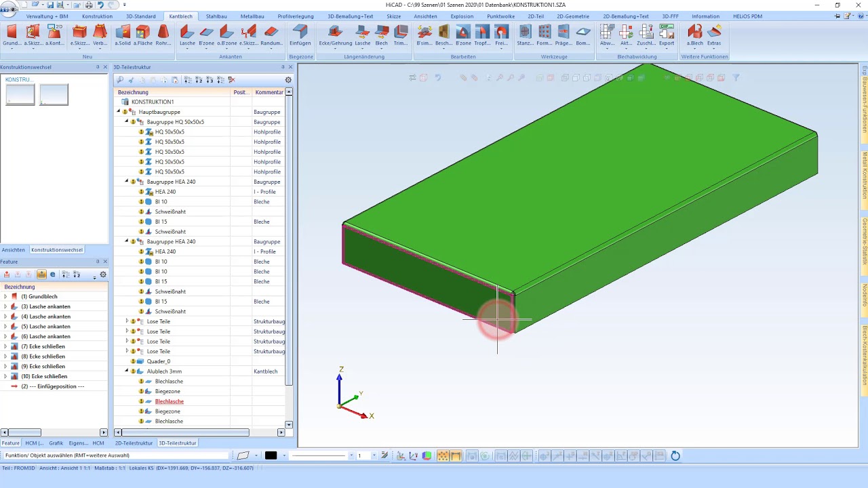The image size is (868, 488).
Task: Open the Metallbau ribbon tab
Action: click(252, 16)
